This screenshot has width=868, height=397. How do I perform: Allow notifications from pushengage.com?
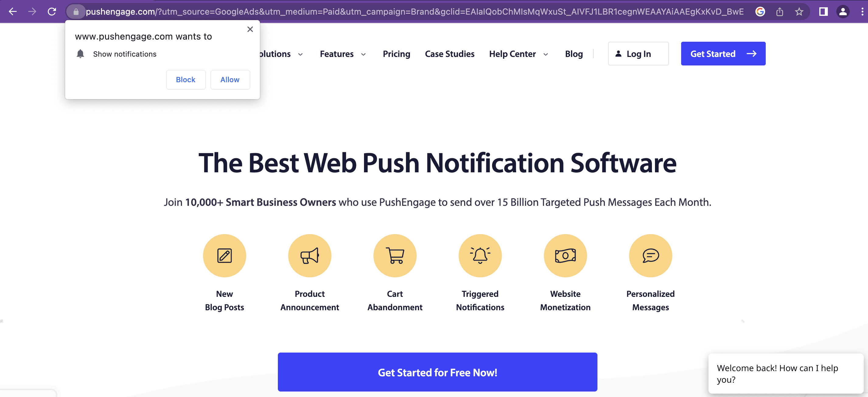click(x=230, y=79)
